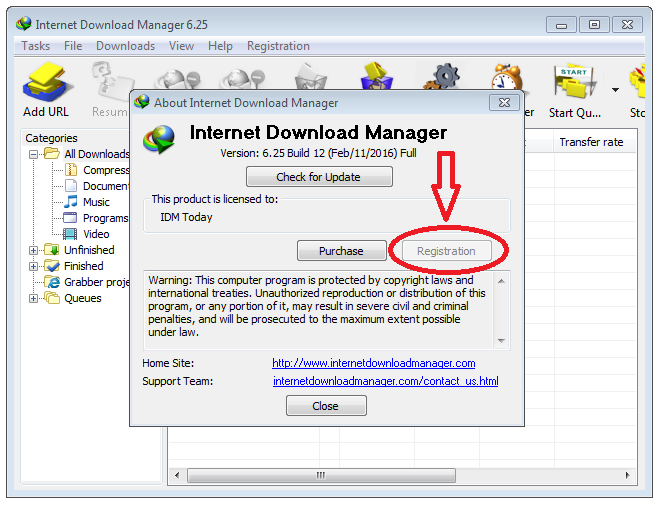Click the Delete Completed trash-bin icon
The height and width of the screenshot is (506, 659).
[x=377, y=76]
